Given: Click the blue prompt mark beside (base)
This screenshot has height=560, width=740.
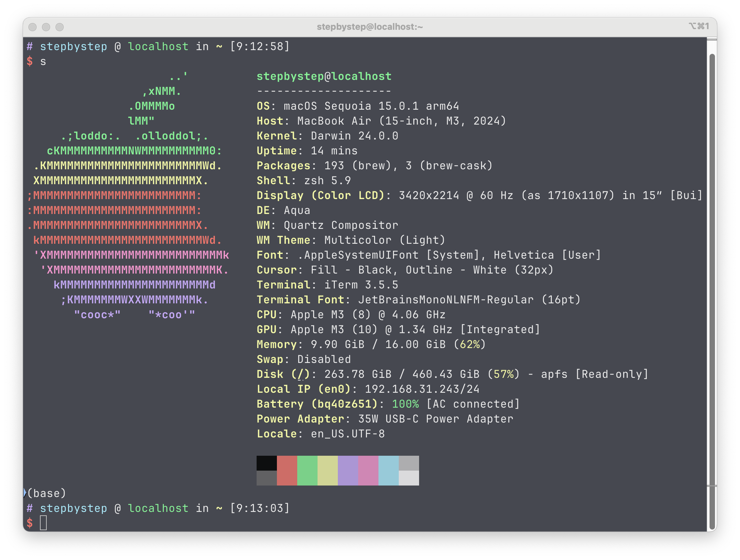Looking at the screenshot, I should tap(25, 493).
